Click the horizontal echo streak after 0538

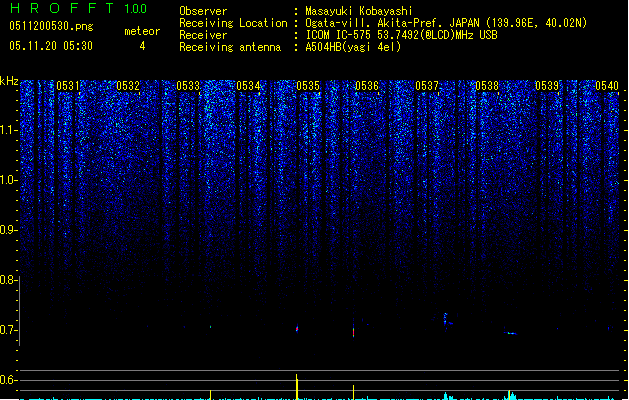tap(510, 333)
